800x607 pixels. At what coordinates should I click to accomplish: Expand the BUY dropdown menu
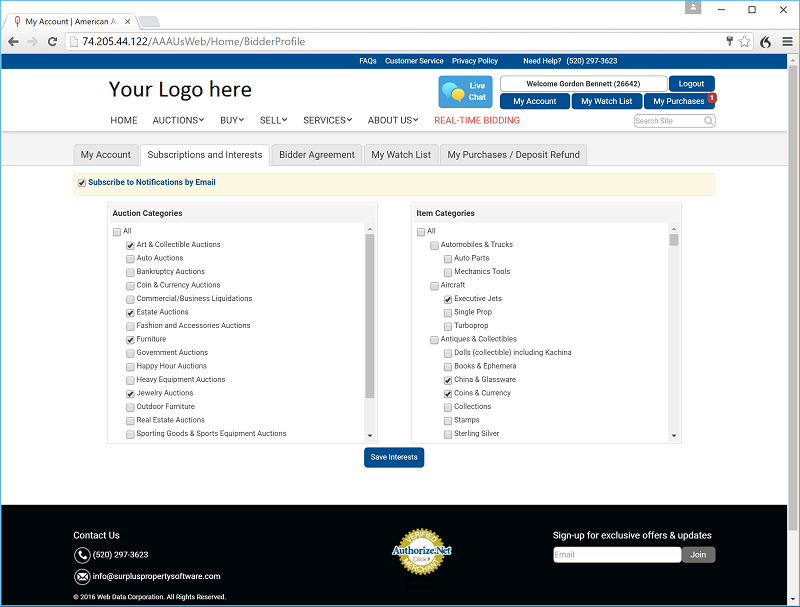[232, 120]
